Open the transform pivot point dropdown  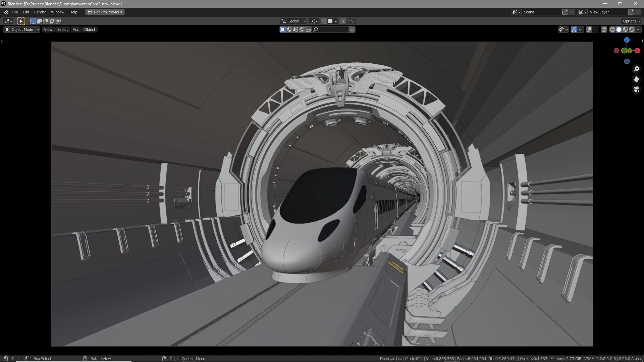pos(314,21)
